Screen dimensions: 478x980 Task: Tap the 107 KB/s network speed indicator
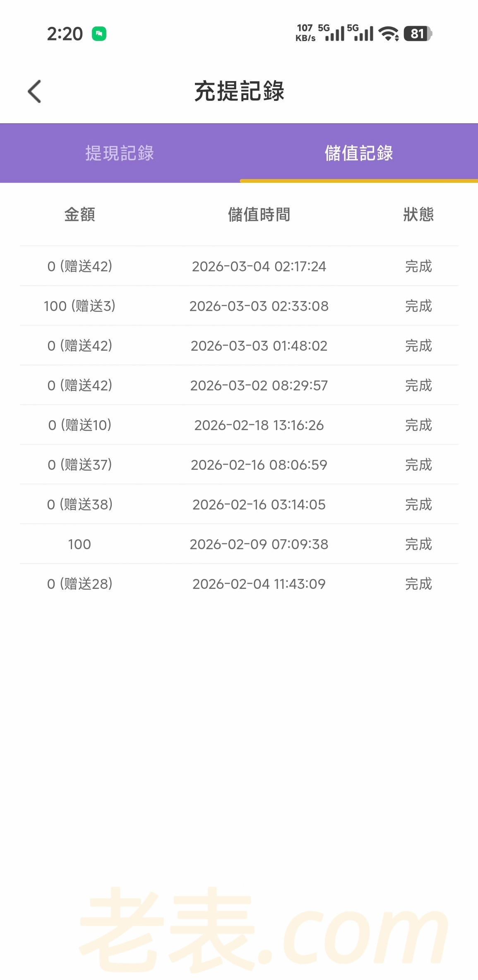(305, 33)
